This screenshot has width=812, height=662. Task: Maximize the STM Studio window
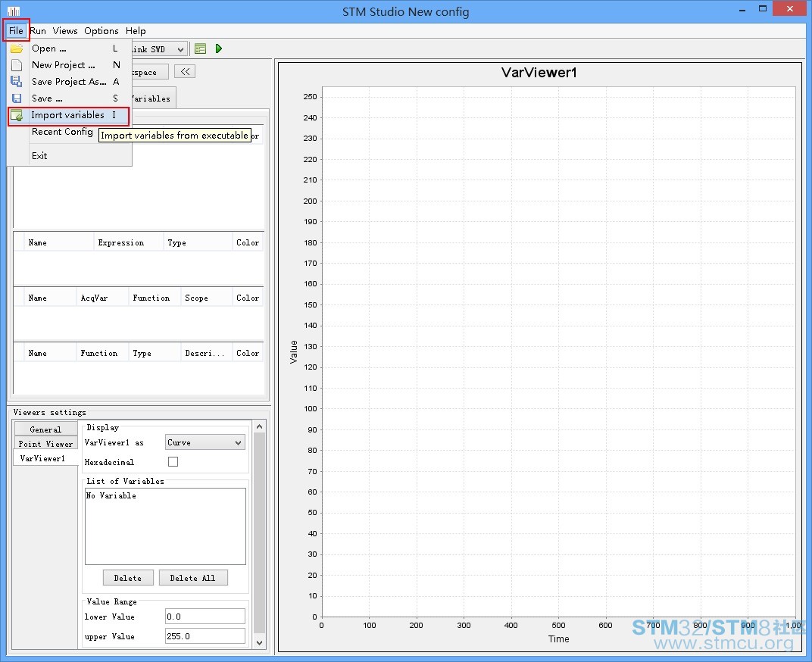(762, 9)
